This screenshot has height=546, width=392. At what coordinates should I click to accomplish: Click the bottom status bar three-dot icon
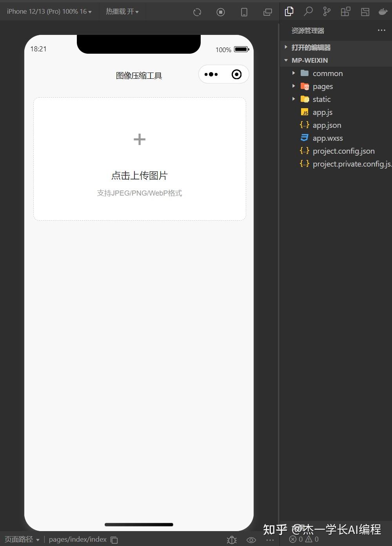270,540
